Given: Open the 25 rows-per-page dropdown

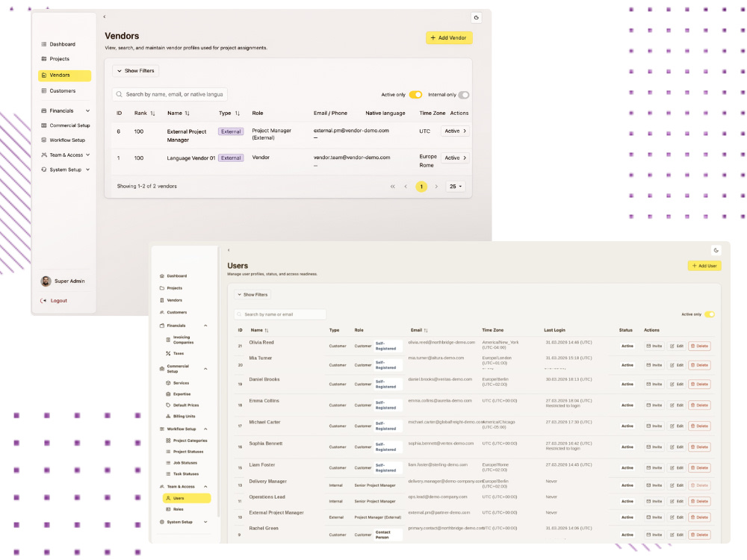Looking at the screenshot, I should pyautogui.click(x=456, y=187).
